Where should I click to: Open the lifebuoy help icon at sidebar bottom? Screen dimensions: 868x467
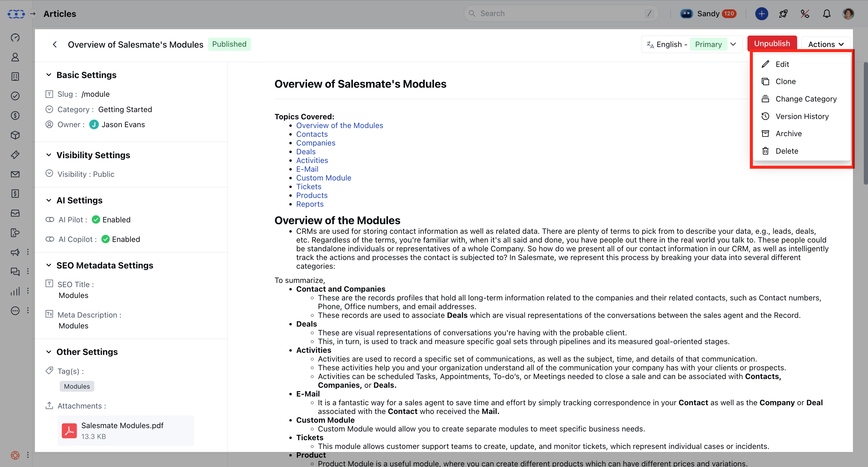(15, 455)
